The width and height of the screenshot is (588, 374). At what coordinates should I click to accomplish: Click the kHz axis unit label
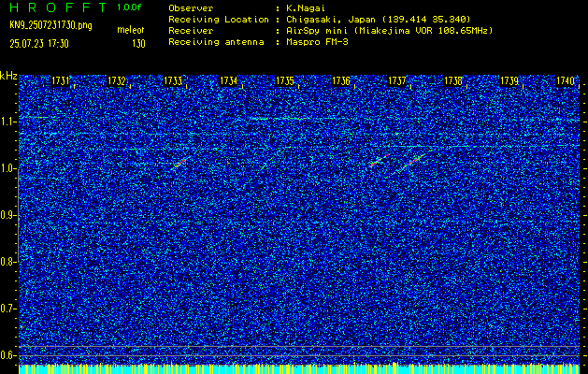click(x=8, y=76)
